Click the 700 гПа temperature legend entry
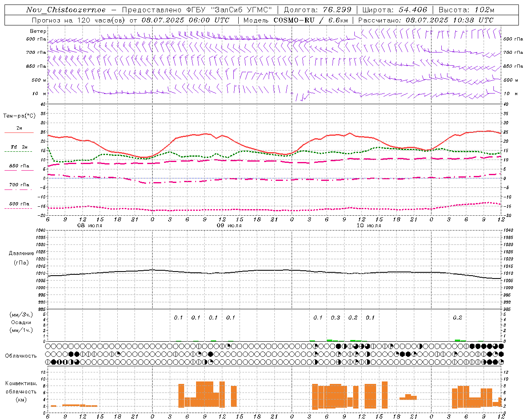This screenshot has width=525, height=420. point(19,185)
